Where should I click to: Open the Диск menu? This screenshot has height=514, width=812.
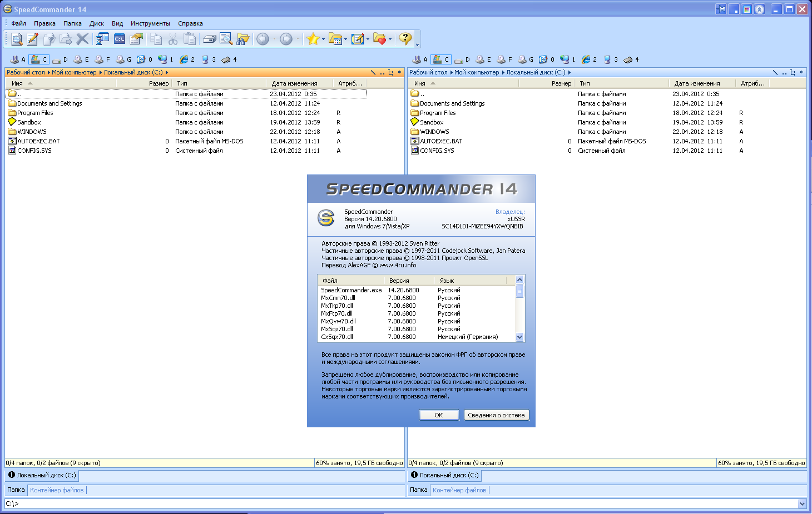pos(97,23)
